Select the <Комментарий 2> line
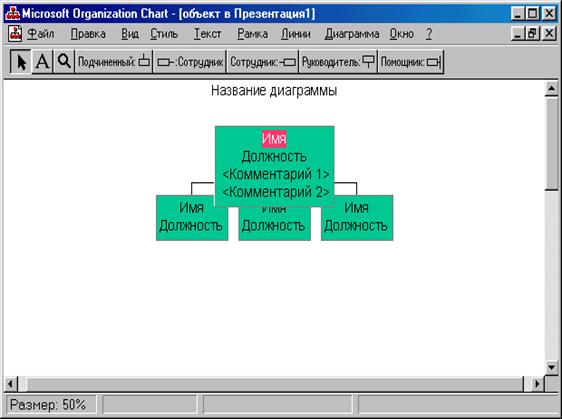562x419 pixels. click(x=276, y=192)
